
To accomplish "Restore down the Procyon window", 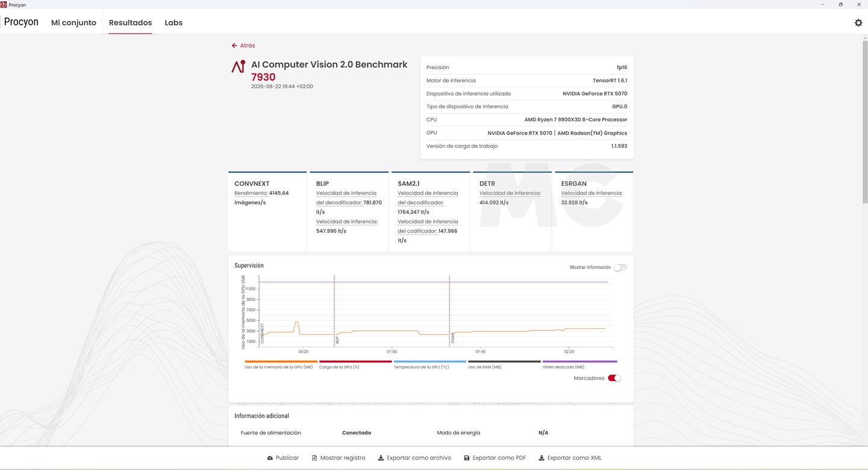I will pyautogui.click(x=840, y=4).
